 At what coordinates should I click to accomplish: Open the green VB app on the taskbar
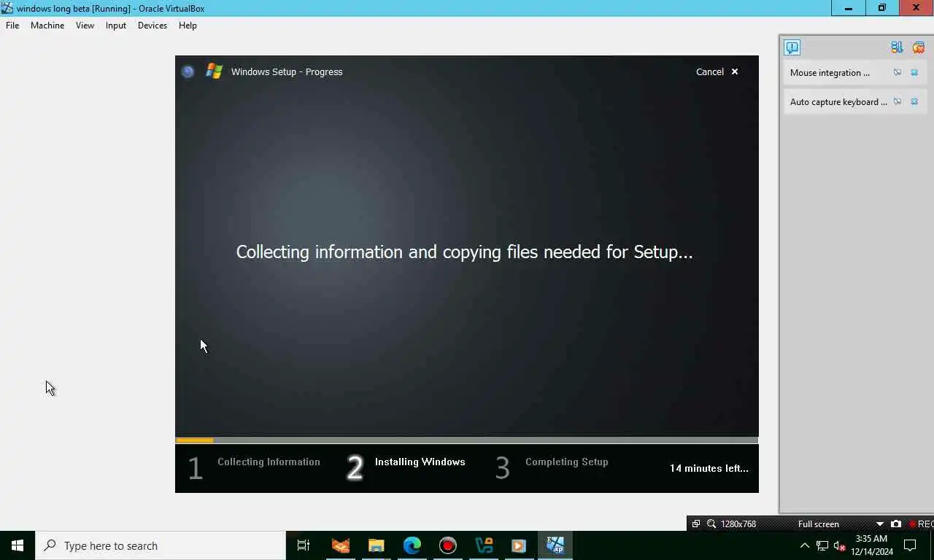coord(484,545)
